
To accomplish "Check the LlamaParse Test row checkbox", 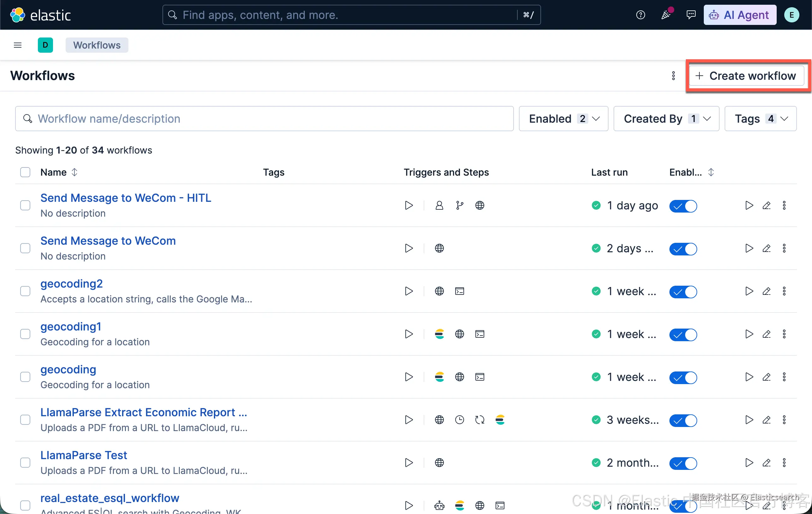I will (x=25, y=462).
